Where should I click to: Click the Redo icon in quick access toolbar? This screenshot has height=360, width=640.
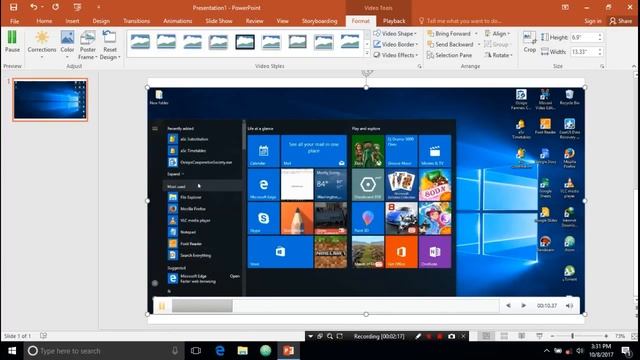click(56, 7)
